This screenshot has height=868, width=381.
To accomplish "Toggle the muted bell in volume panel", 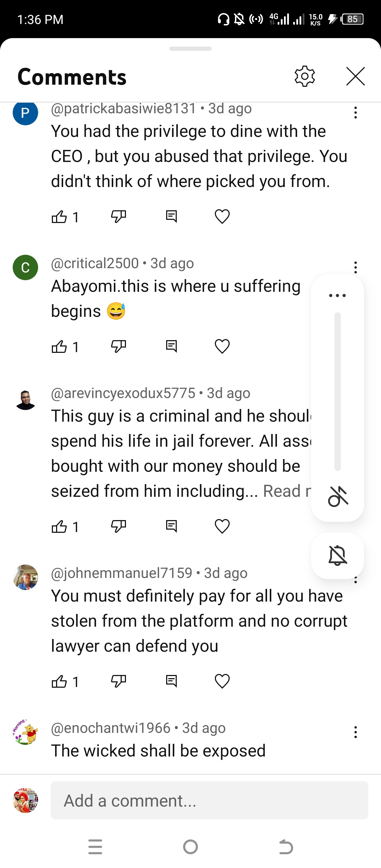I will (338, 556).
